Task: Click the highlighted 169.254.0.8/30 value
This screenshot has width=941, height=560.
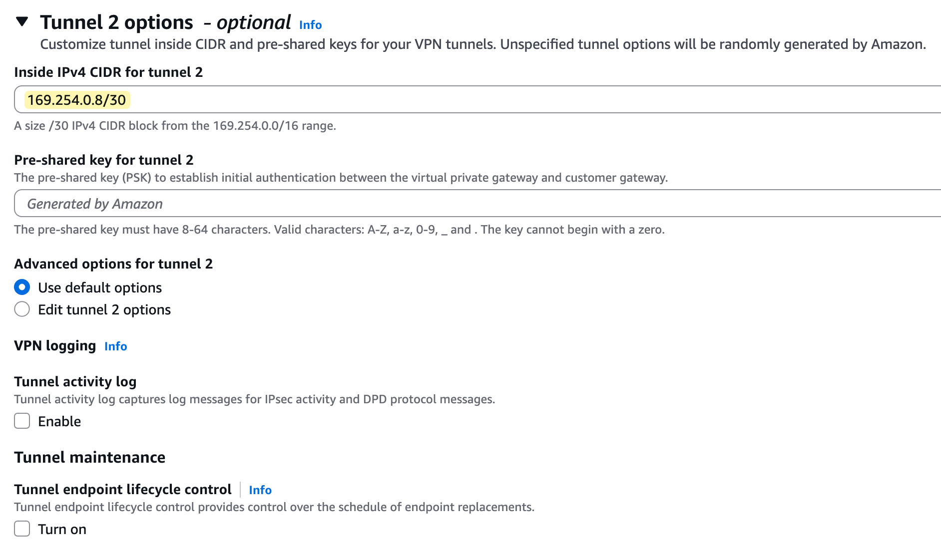Action: click(77, 100)
